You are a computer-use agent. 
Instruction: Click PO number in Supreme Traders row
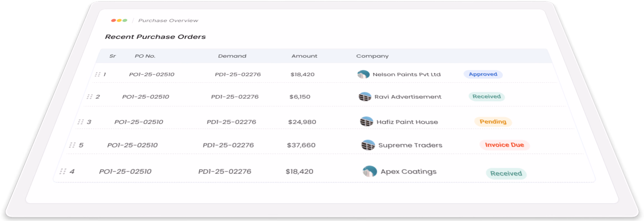click(133, 145)
